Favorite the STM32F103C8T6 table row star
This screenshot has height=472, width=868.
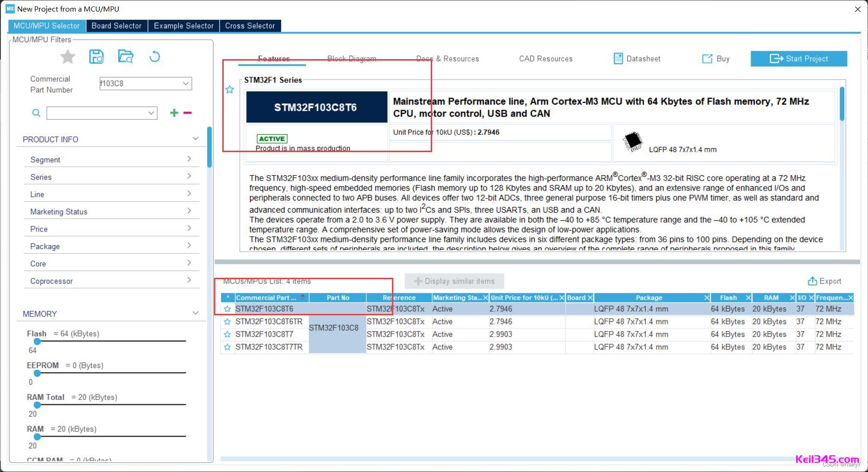(227, 309)
